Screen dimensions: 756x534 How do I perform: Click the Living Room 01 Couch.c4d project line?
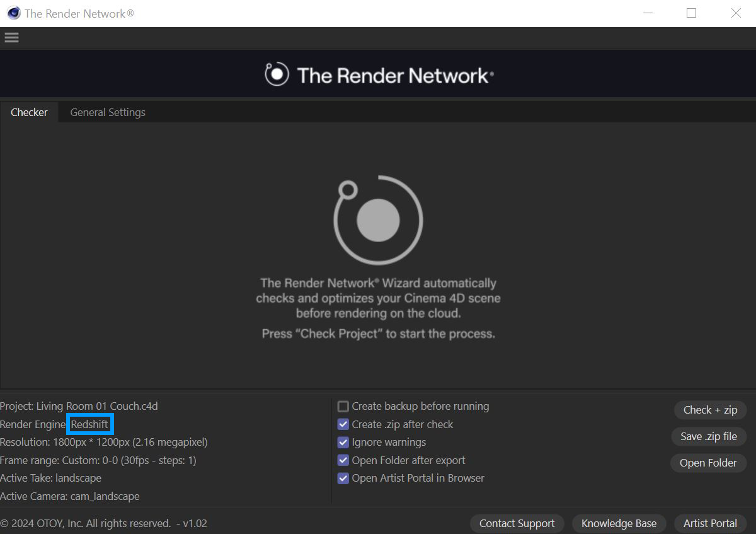point(79,407)
